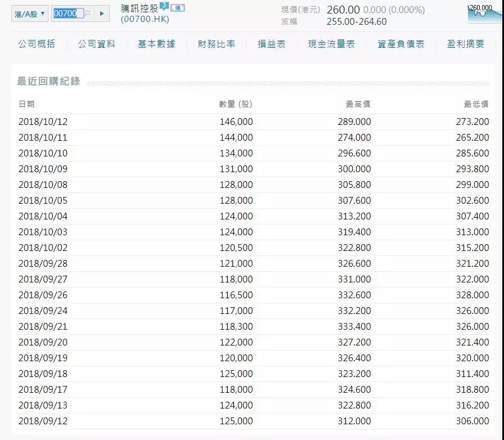Click the stock code input field
The image size is (504, 440).
[67, 14]
